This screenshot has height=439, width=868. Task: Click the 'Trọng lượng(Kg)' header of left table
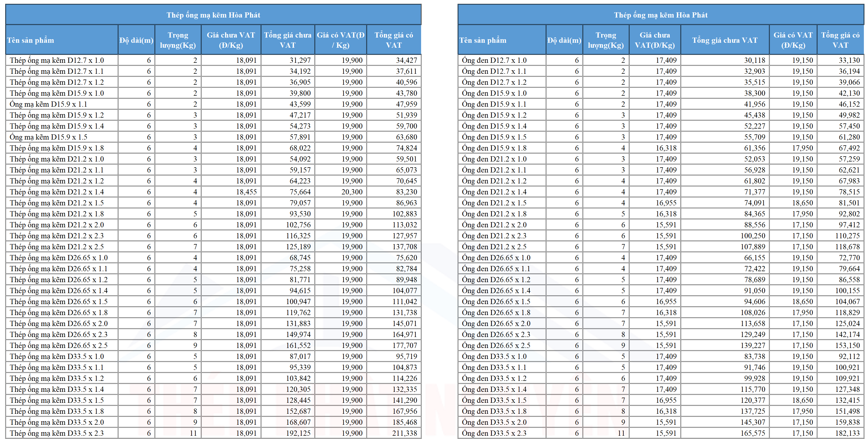click(x=178, y=40)
